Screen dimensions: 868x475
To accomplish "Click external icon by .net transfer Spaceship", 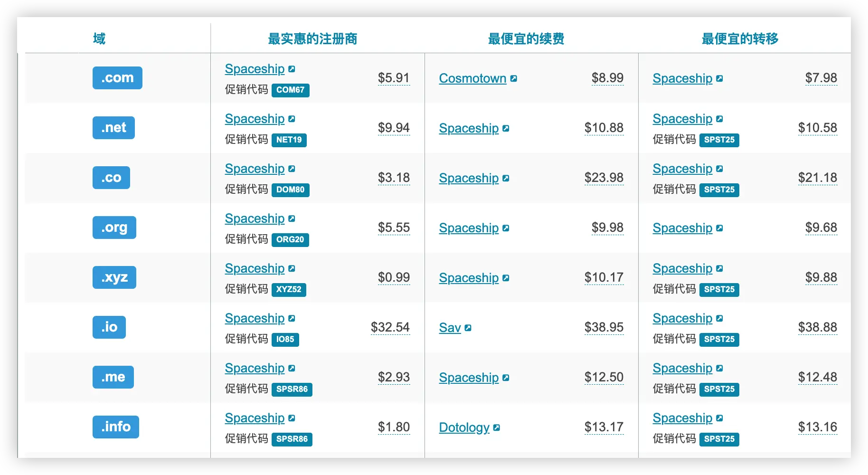I will pyautogui.click(x=719, y=119).
